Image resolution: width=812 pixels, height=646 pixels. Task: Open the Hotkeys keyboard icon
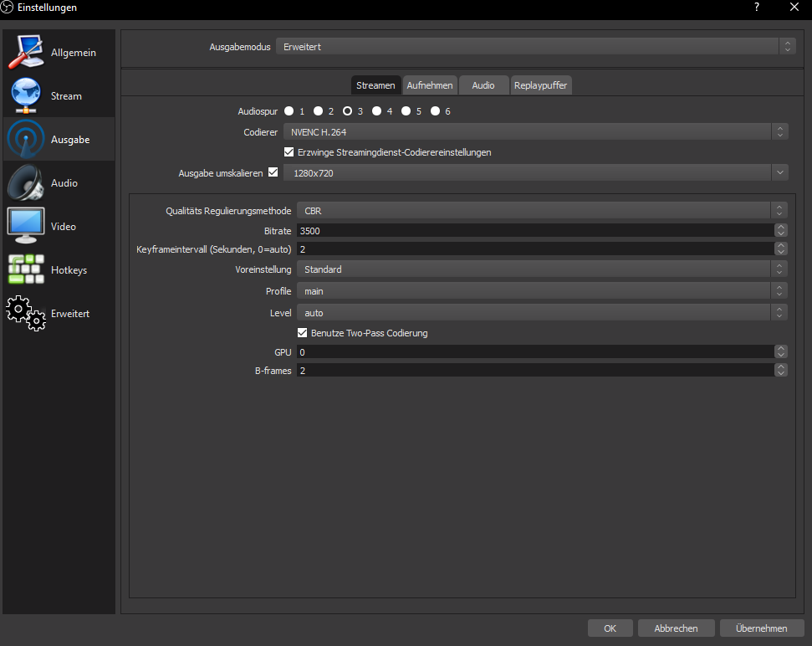(x=26, y=270)
